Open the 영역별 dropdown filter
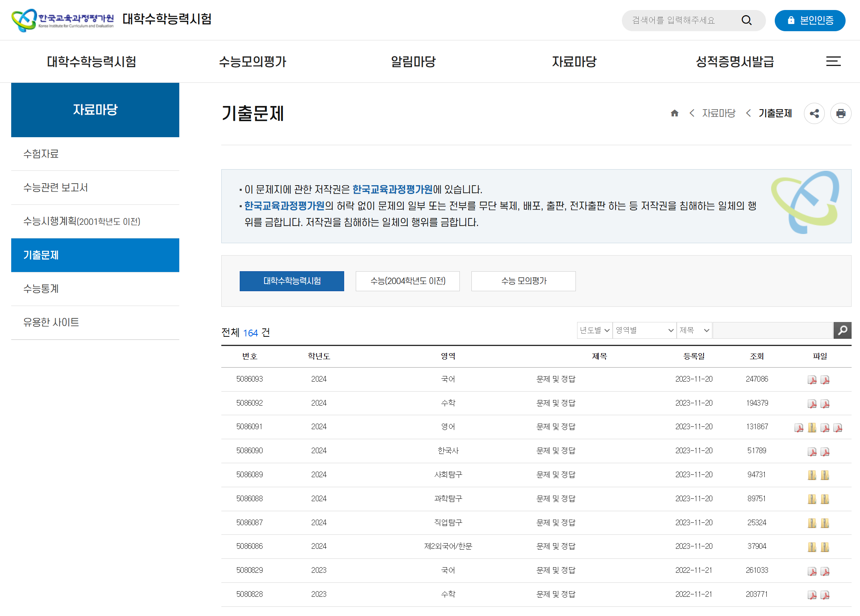The image size is (860, 616). [x=644, y=330]
